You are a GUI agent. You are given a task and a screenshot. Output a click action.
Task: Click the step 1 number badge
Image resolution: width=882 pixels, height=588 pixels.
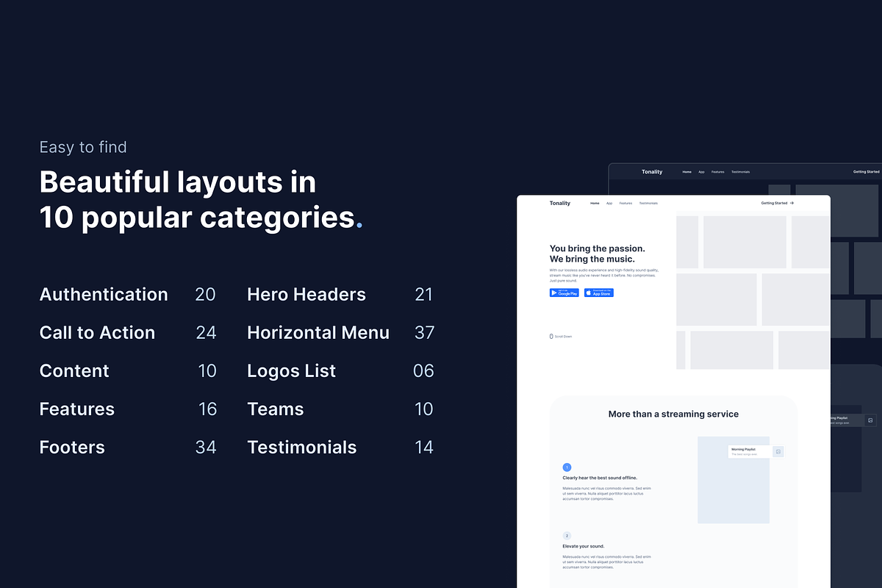567,467
